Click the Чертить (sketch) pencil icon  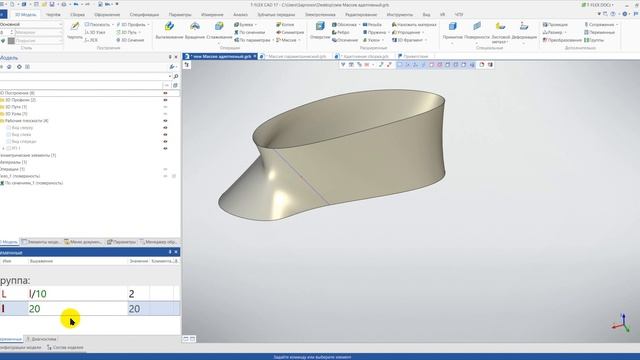click(x=75, y=27)
